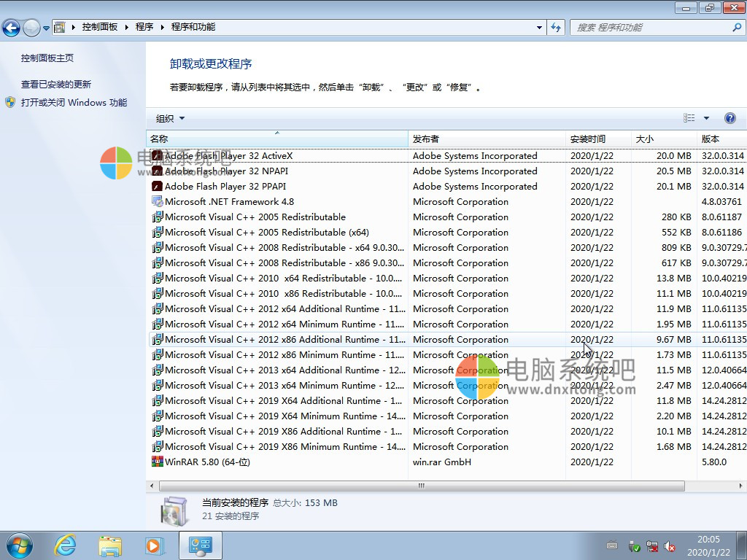This screenshot has height=560, width=747.
Task: Open Windows Media Player from taskbar
Action: [154, 545]
